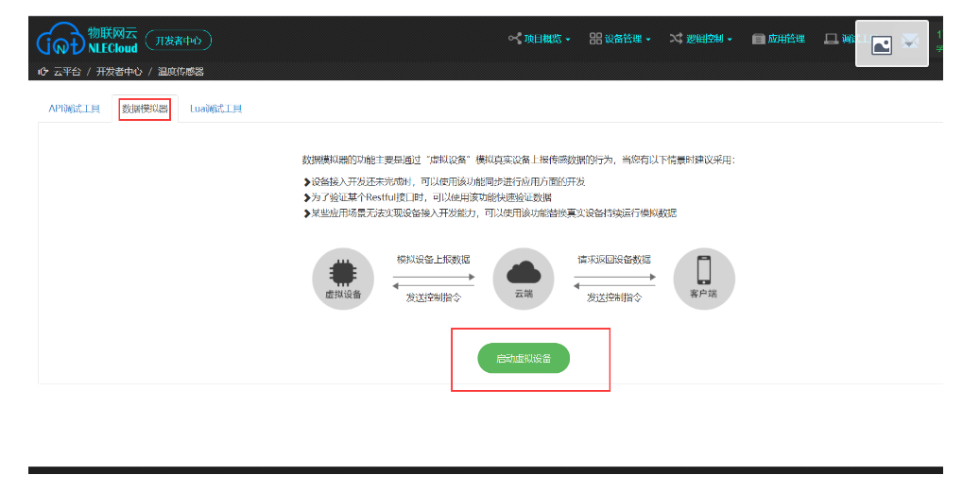Go to 云平台 in the breadcrumb

[67, 72]
